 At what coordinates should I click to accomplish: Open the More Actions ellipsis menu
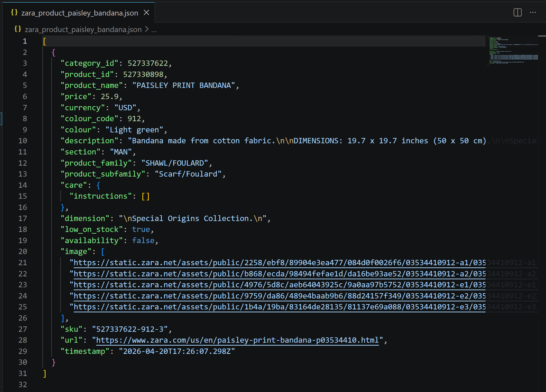coord(533,12)
